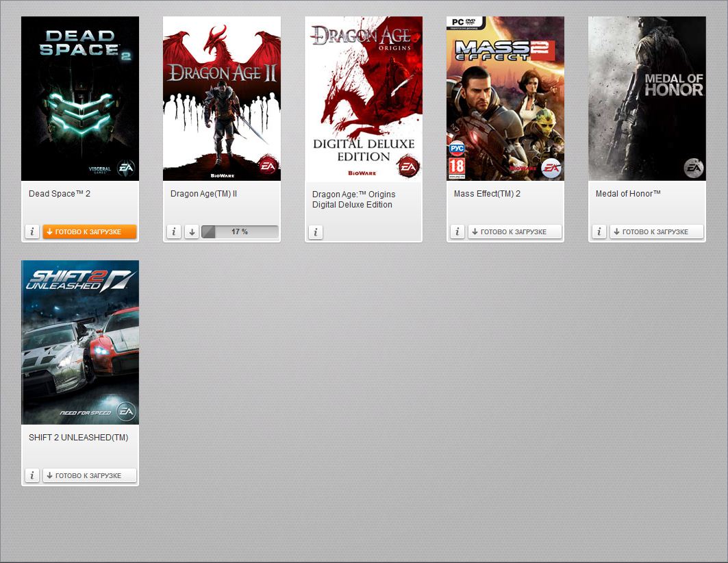Select the Dragon Age Origins cover art
728x563 pixels.
[x=364, y=99]
